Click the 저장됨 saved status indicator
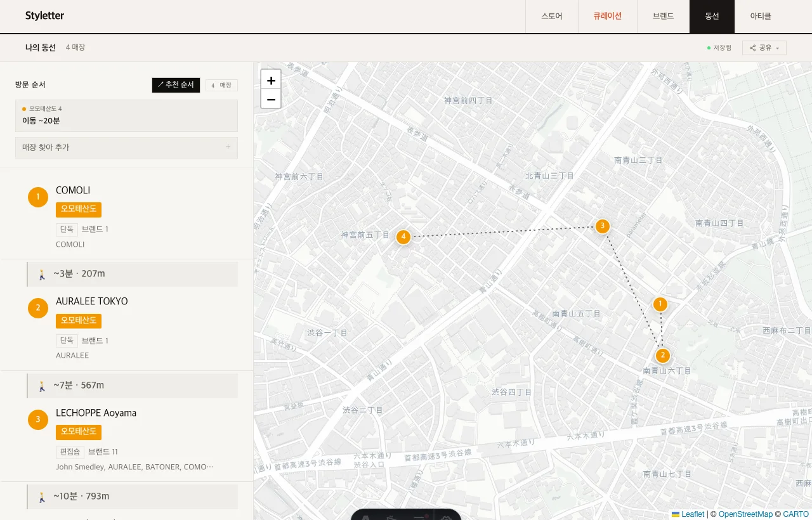This screenshot has height=520, width=812. tap(719, 48)
